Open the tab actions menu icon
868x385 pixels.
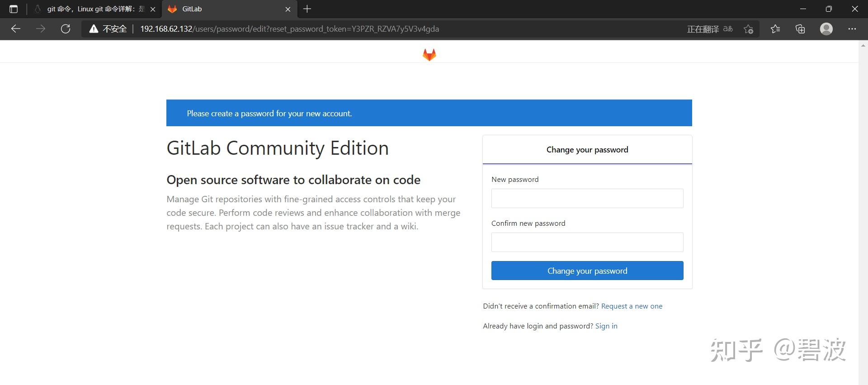pos(14,9)
